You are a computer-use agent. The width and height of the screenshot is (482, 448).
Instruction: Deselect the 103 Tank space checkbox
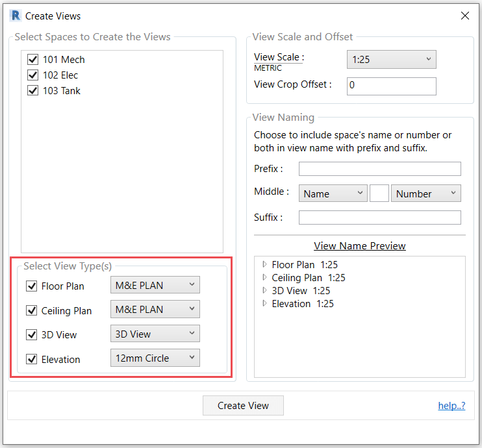[33, 91]
